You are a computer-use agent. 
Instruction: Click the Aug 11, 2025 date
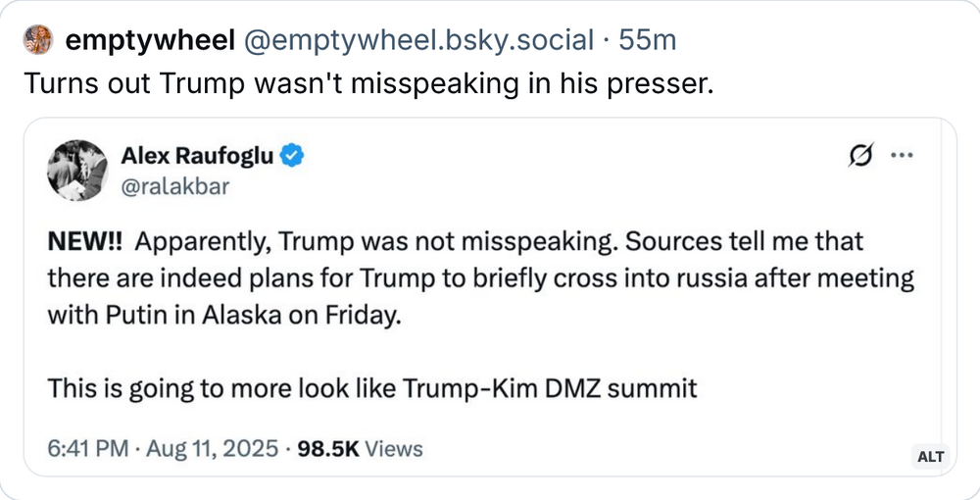(x=212, y=449)
